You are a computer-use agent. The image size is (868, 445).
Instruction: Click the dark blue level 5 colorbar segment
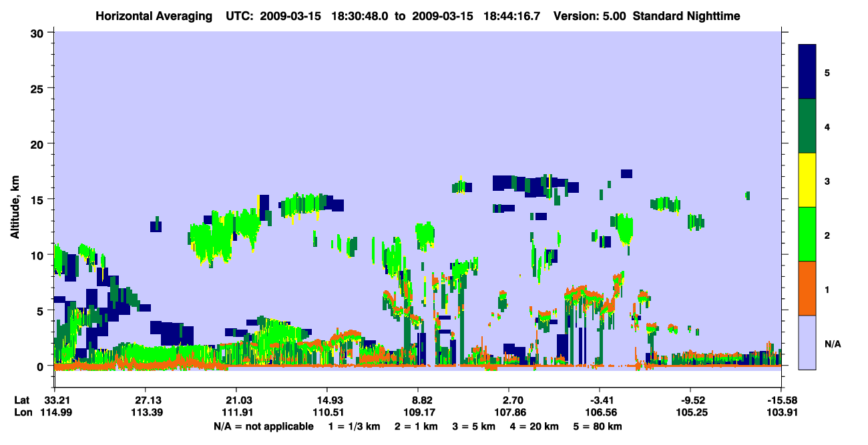point(807,71)
